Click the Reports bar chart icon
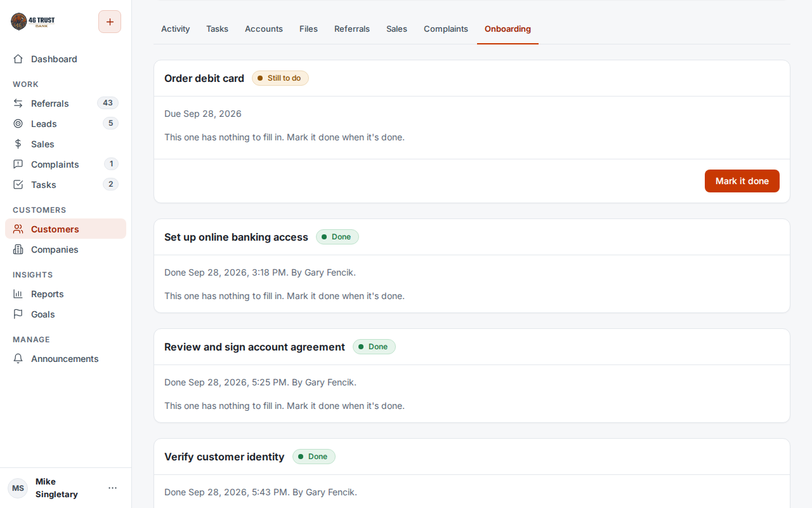Image resolution: width=812 pixels, height=508 pixels. (18, 294)
